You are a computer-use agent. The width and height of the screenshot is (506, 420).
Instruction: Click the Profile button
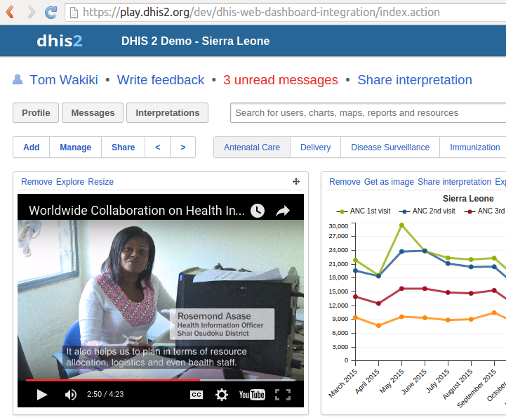36,112
